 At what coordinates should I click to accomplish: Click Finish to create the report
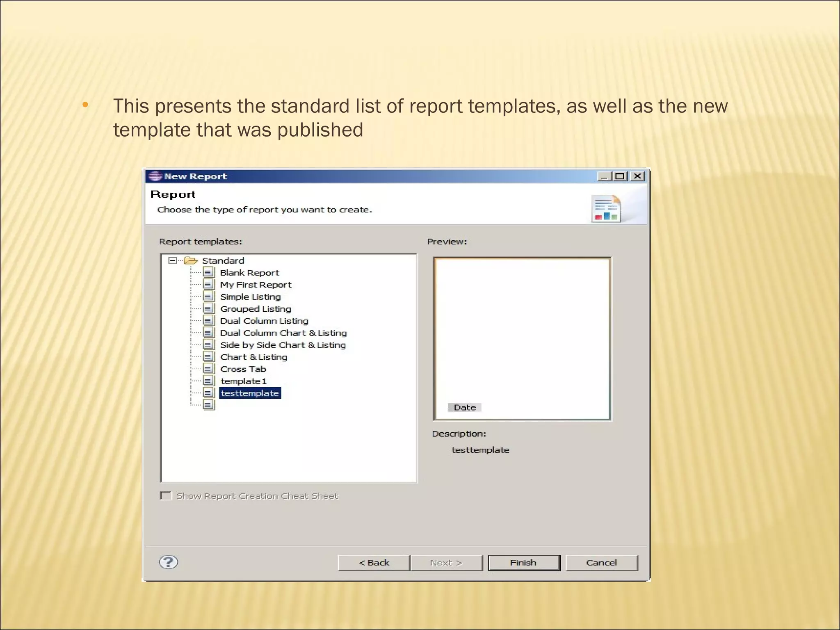[x=524, y=563]
